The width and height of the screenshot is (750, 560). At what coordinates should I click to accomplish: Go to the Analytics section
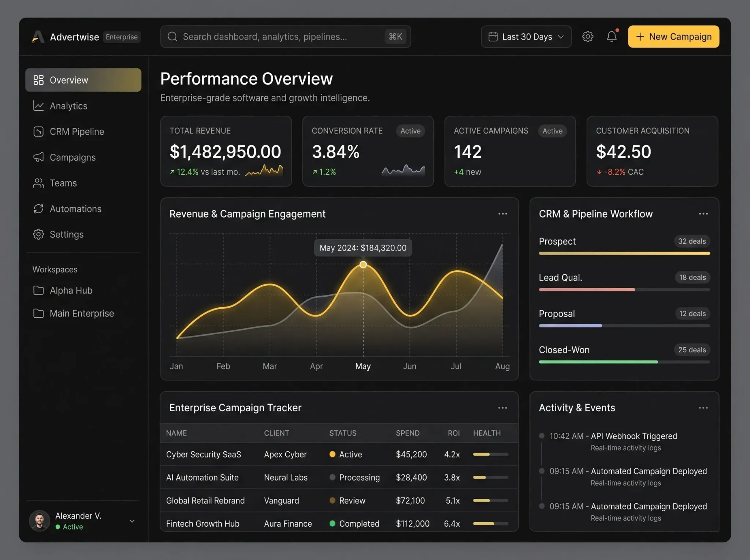click(83, 106)
